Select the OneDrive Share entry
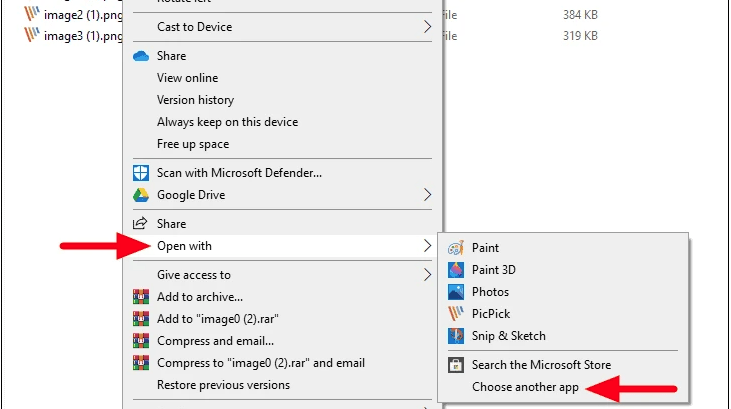This screenshot has height=409, width=731. coord(283,56)
